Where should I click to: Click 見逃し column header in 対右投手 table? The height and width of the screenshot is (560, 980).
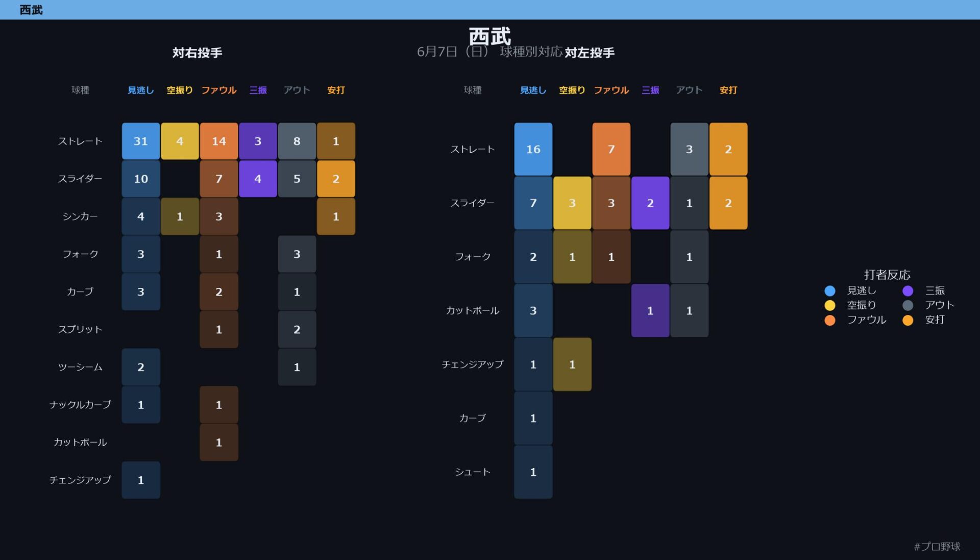141,90
